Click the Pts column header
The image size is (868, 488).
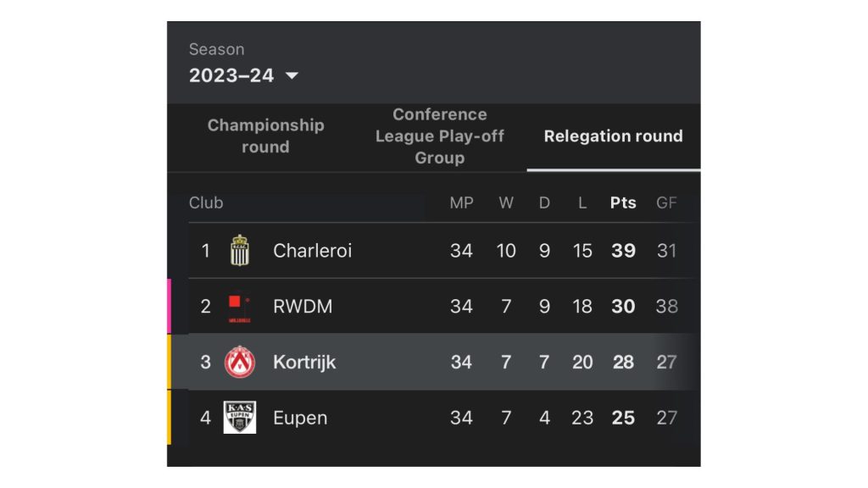click(x=623, y=203)
